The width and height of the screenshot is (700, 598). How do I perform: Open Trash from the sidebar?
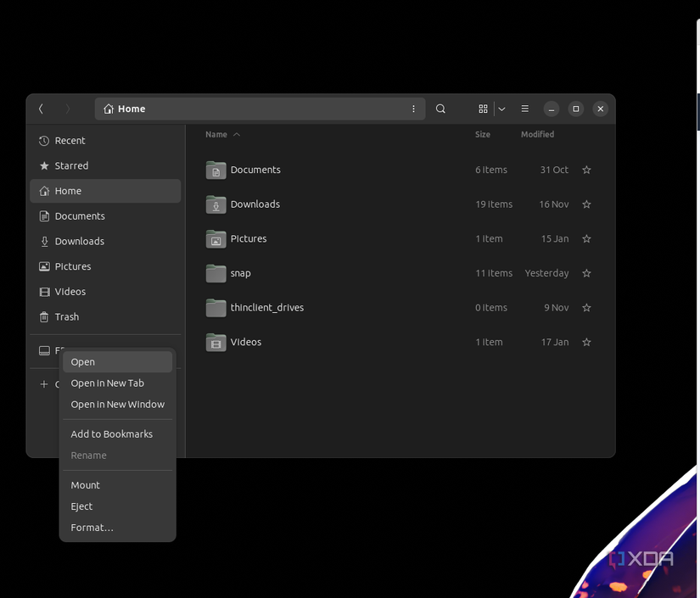tap(64, 316)
